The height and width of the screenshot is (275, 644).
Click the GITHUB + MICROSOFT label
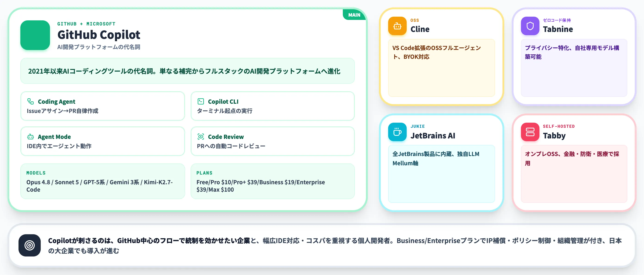pos(86,24)
